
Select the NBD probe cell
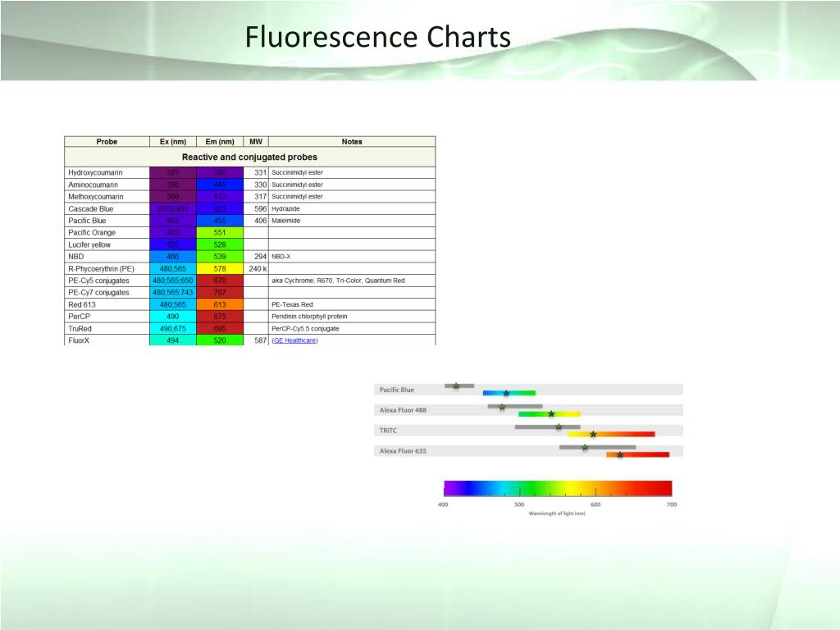point(107,257)
